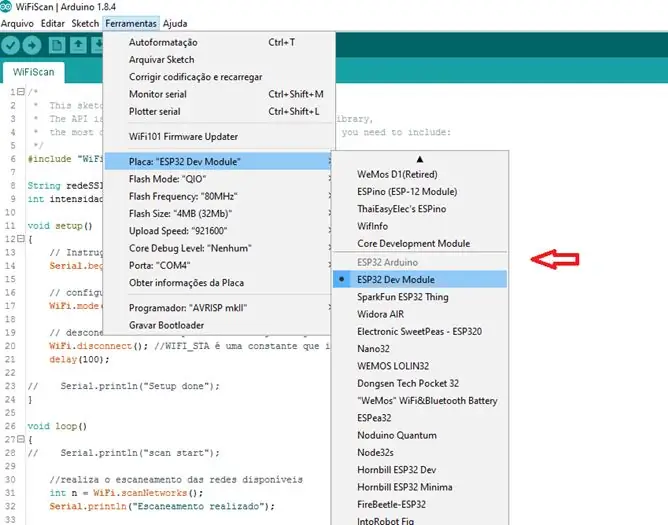Select the Widora AIR board
The image size is (668, 525).
(420, 314)
